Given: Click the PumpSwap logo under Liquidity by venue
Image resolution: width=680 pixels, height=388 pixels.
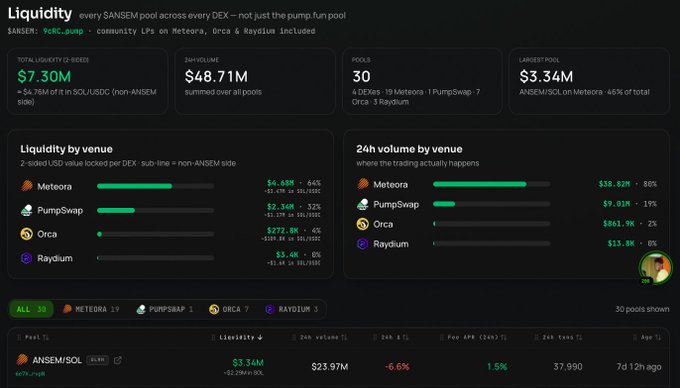Looking at the screenshot, I should point(27,210).
